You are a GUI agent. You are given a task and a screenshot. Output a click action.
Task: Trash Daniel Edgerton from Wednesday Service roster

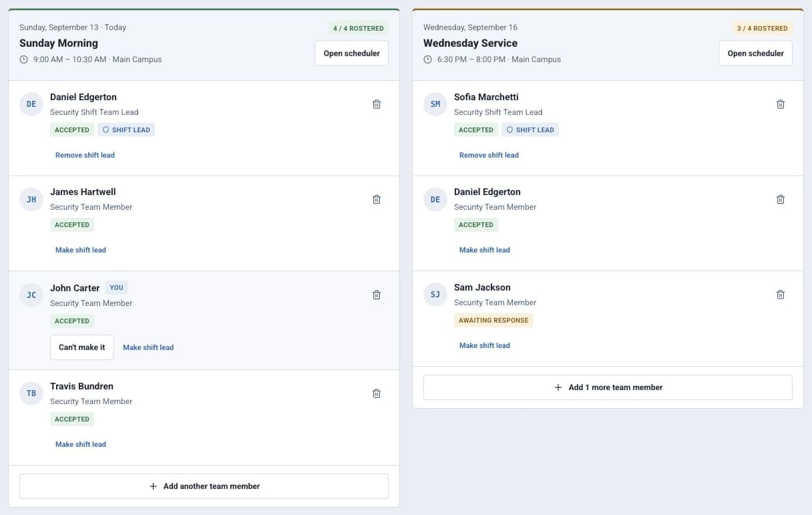tap(781, 199)
